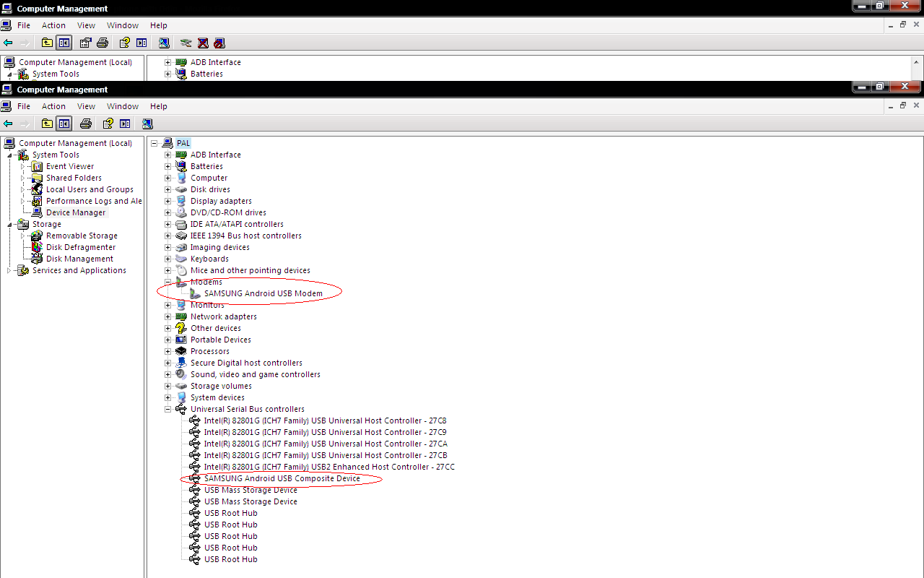The width and height of the screenshot is (924, 578).
Task: Click Mice and other pointing devices row
Action: (250, 270)
